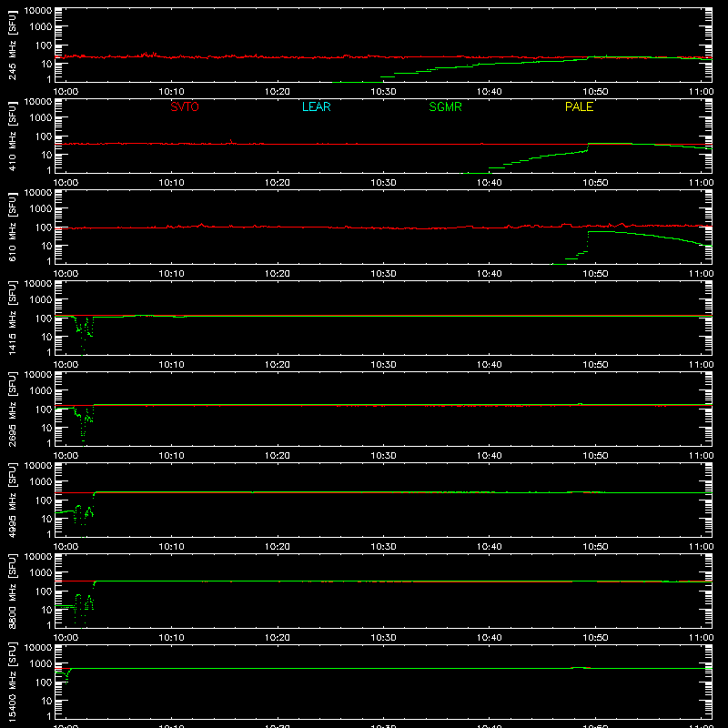Click the 10:10 time label of 610 MHz plot
This screenshot has height=728, width=728.
(x=172, y=274)
